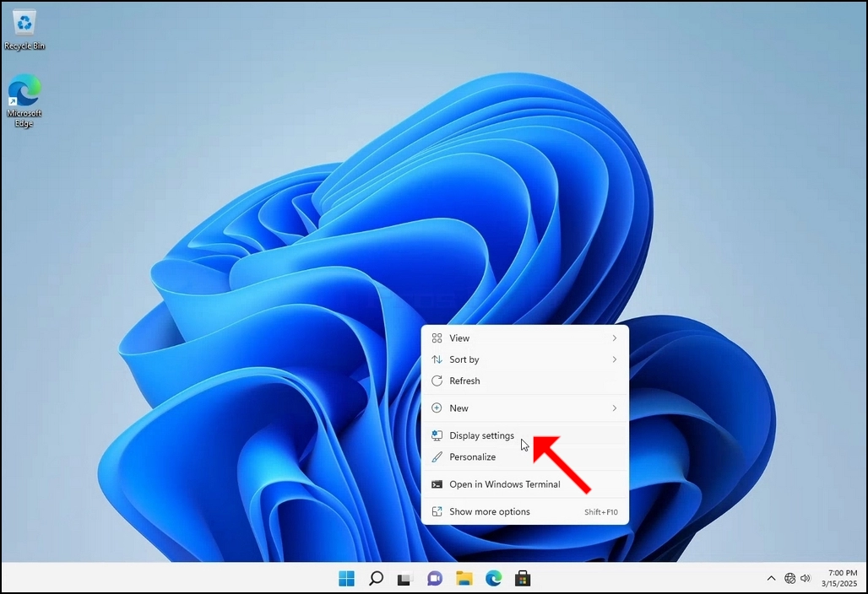This screenshot has width=868, height=594.
Task: Select Show more options
Action: click(x=525, y=511)
